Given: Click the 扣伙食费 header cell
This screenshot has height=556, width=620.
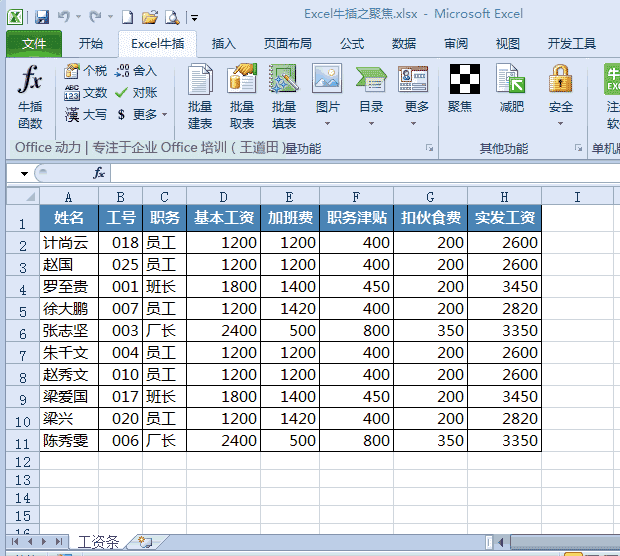Looking at the screenshot, I should [431, 218].
